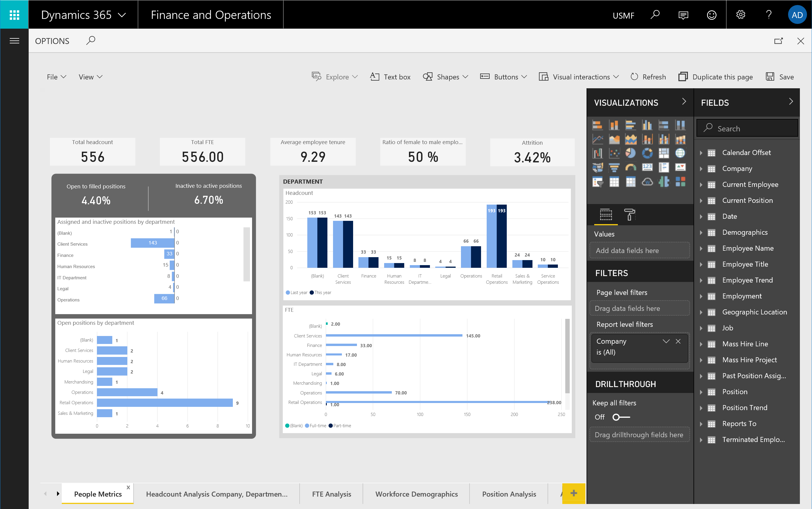Viewport: 812px width, 509px height.
Task: Expand the Demographics field group
Action: (702, 232)
